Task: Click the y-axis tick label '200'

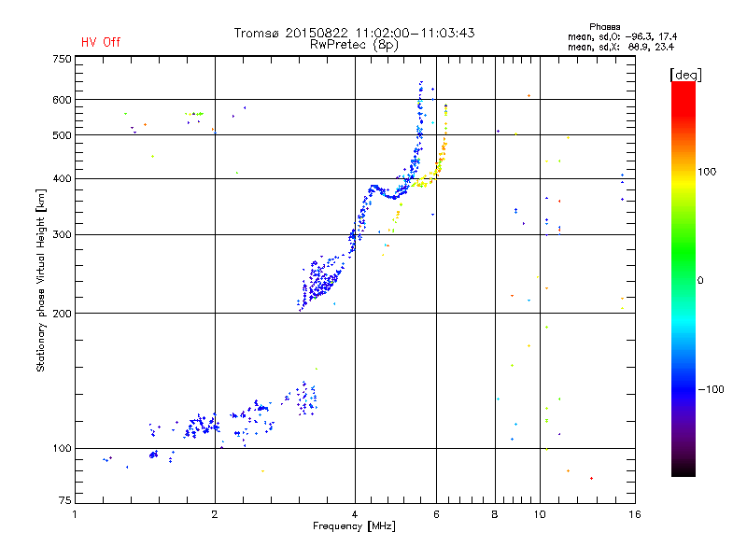Action: click(x=62, y=314)
